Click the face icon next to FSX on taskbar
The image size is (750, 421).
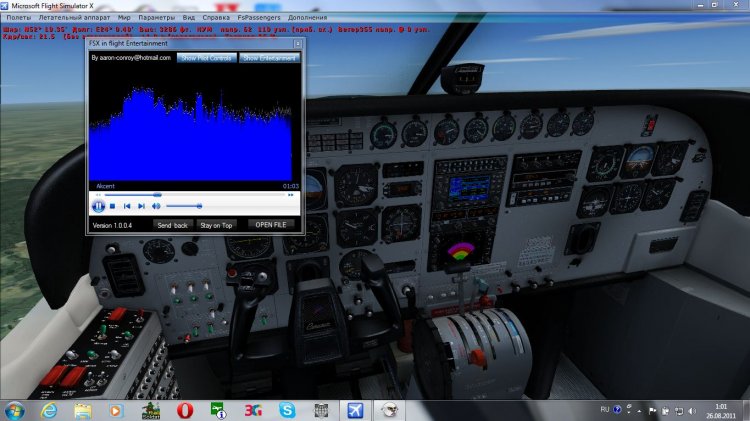pyautogui.click(x=389, y=410)
